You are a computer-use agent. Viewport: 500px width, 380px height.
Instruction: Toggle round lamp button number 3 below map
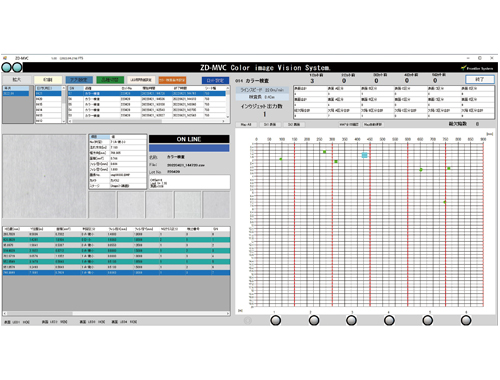[x=351, y=320]
